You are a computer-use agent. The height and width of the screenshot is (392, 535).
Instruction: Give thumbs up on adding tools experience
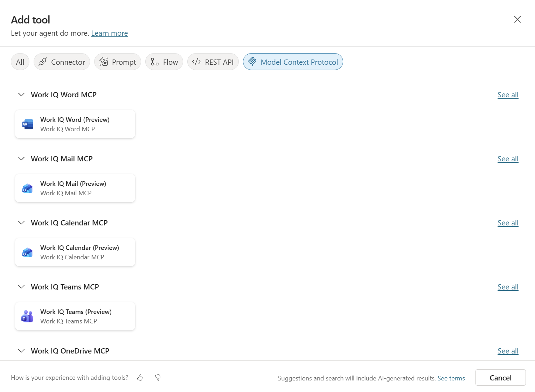click(140, 378)
